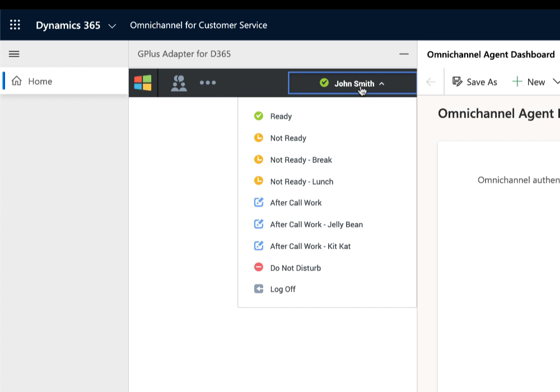Minimize the GPlus Adapter panel
Viewport: 560px width, 392px height.
click(x=404, y=54)
